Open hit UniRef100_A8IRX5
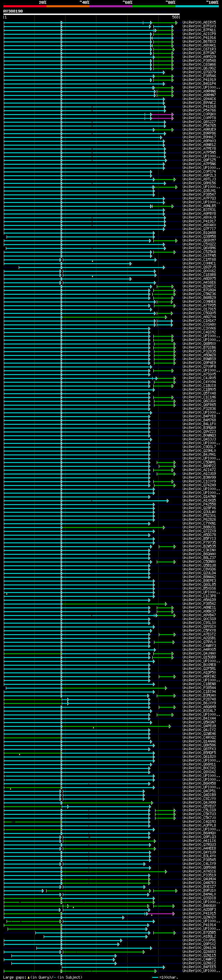Viewport: 222px width, 980px height. coord(199,23)
